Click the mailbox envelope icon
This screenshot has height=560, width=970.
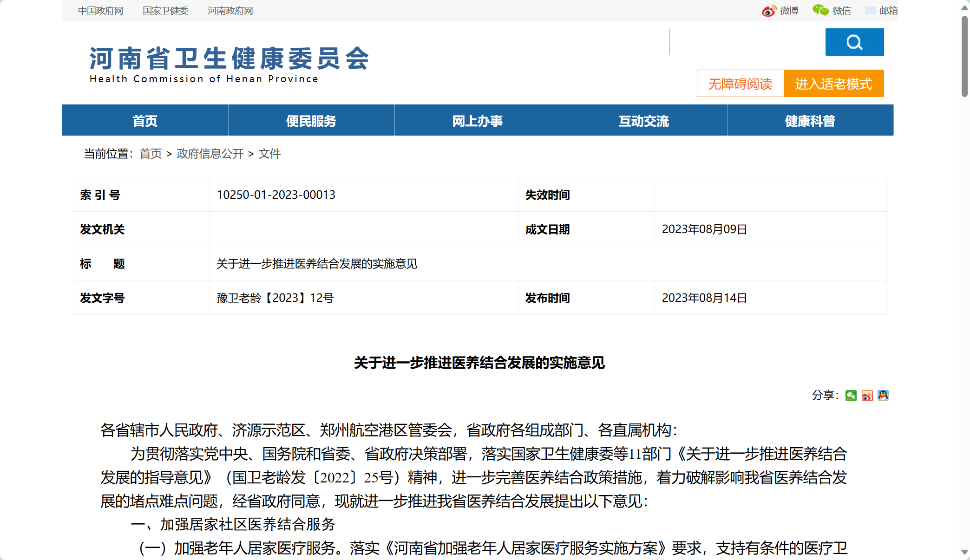click(870, 11)
